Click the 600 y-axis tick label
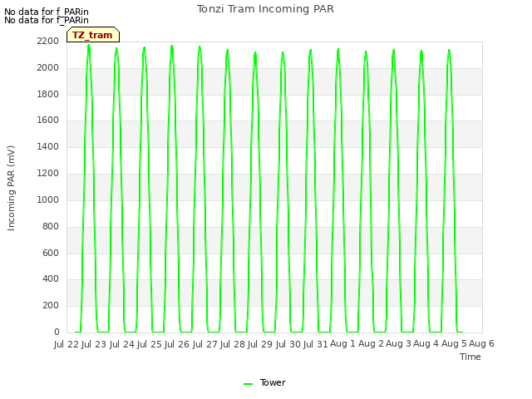Image resolution: width=532 pixels, height=399 pixels. (51, 253)
